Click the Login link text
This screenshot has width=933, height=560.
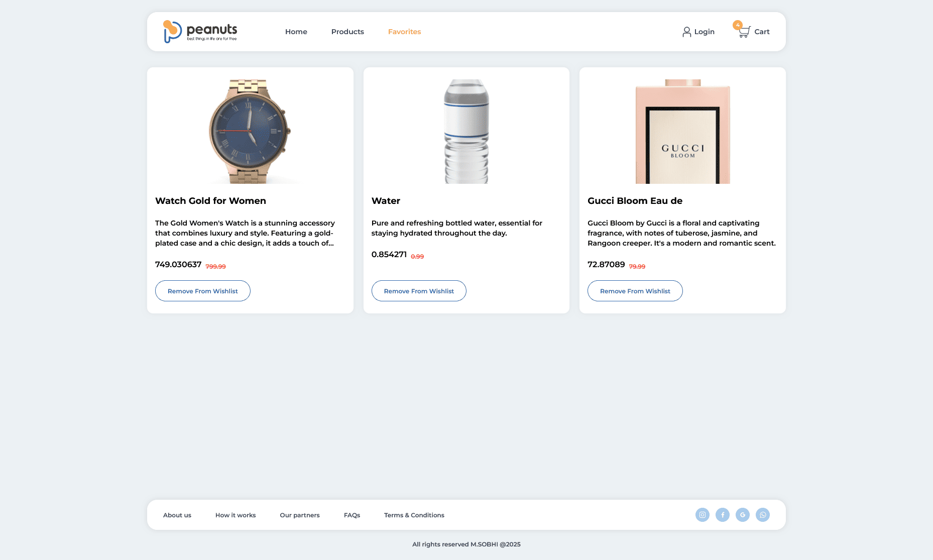point(704,32)
